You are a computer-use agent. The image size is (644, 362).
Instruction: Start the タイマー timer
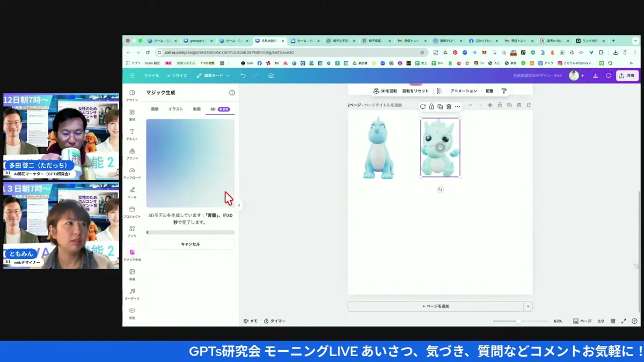274,321
